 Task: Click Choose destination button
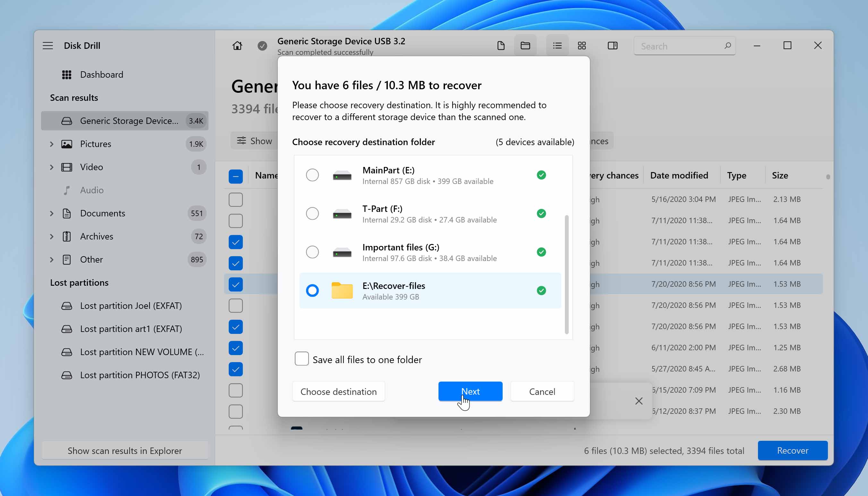tap(338, 391)
